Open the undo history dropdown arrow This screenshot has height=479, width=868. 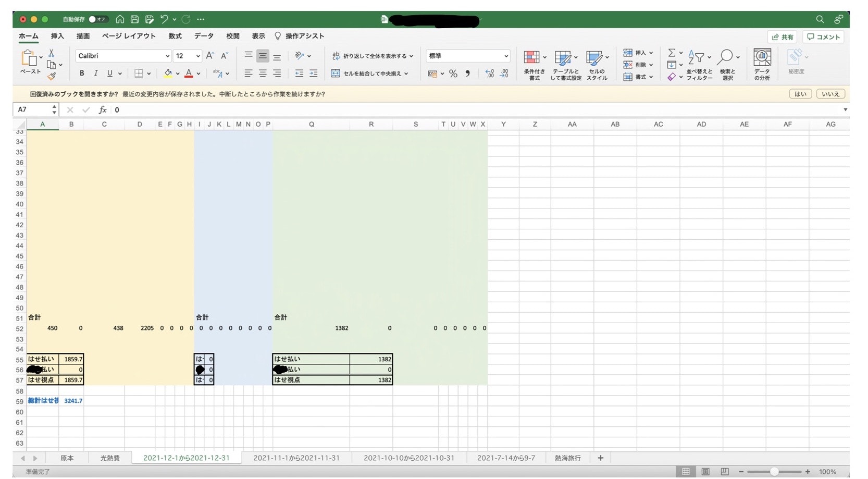pos(174,19)
